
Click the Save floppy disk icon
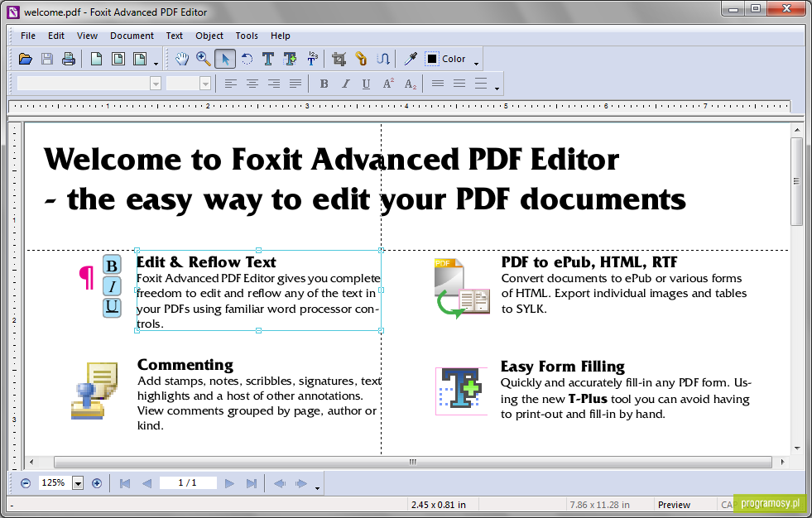pyautogui.click(x=47, y=59)
